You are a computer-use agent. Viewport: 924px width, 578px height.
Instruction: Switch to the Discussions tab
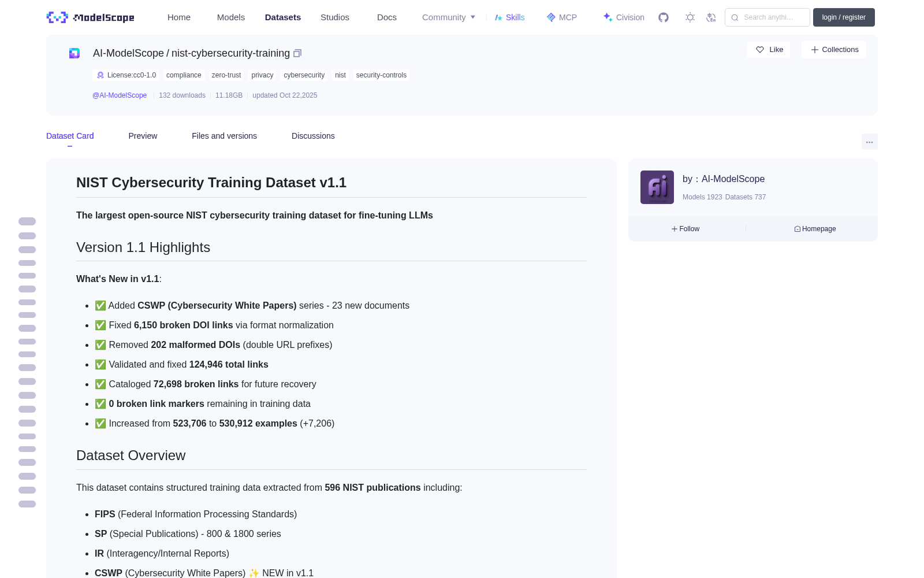[x=313, y=136]
